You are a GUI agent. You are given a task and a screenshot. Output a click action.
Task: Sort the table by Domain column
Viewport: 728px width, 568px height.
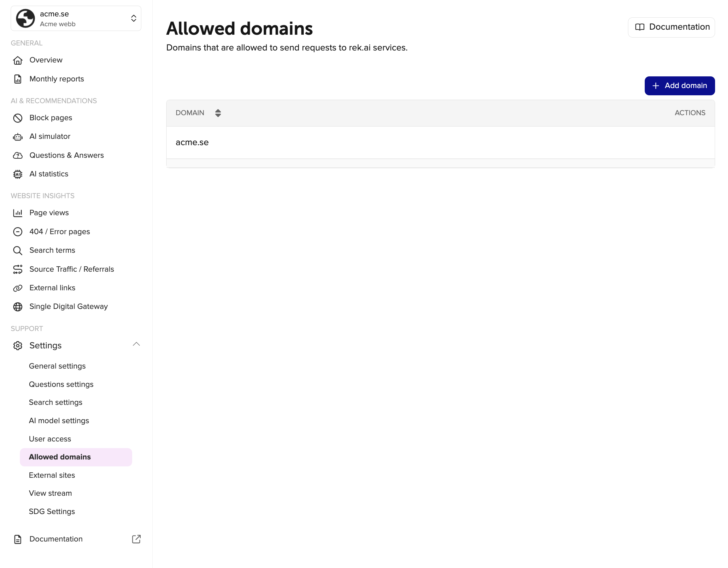click(x=218, y=113)
